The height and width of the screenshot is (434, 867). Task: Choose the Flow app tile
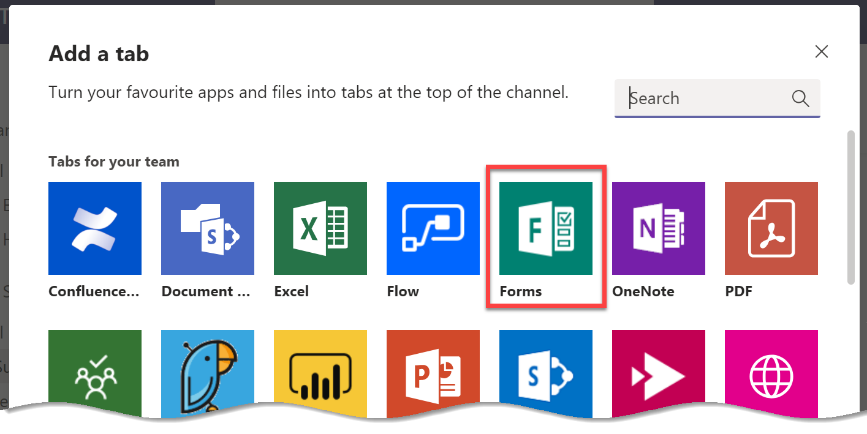tap(433, 228)
